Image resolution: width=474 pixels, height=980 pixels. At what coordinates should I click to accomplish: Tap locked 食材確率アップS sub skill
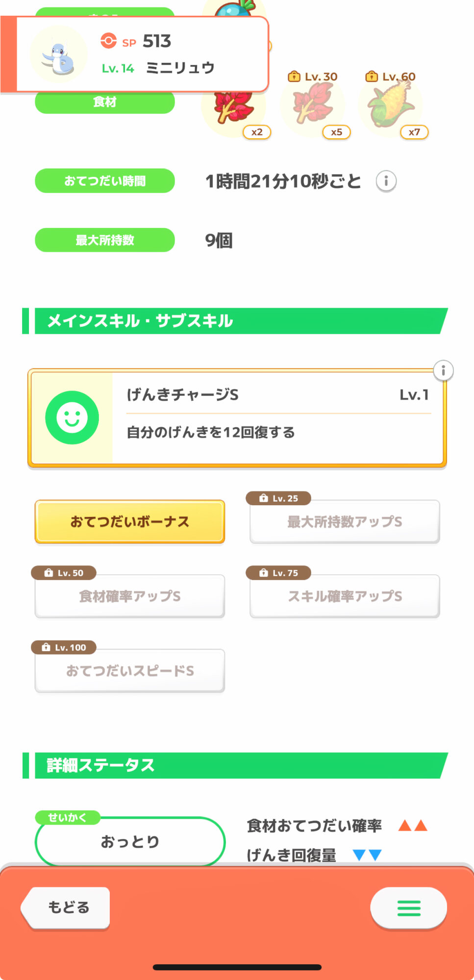click(130, 596)
